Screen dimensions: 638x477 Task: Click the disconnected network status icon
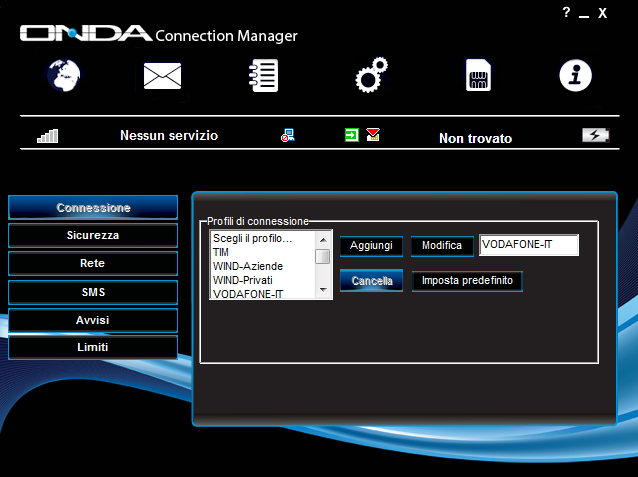pos(288,135)
